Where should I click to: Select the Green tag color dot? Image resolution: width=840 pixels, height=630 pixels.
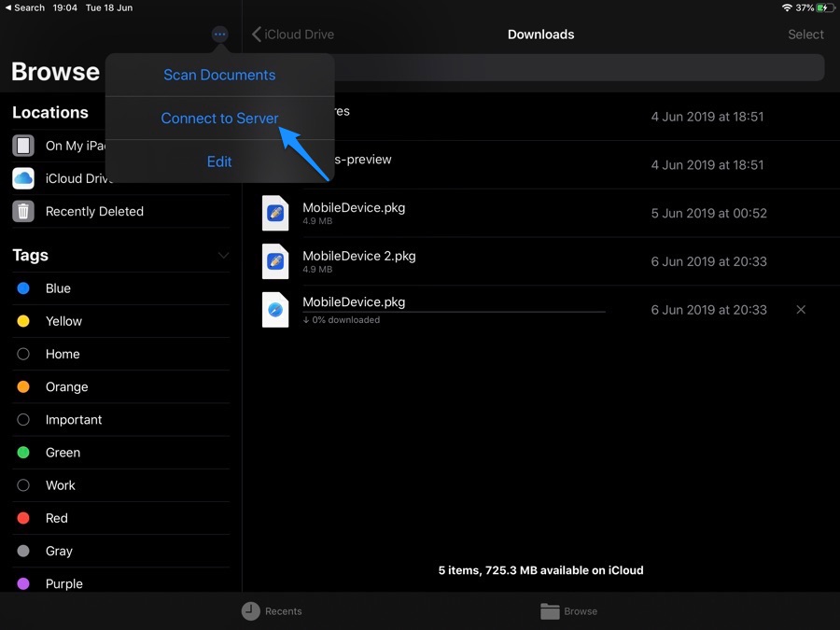coord(23,452)
